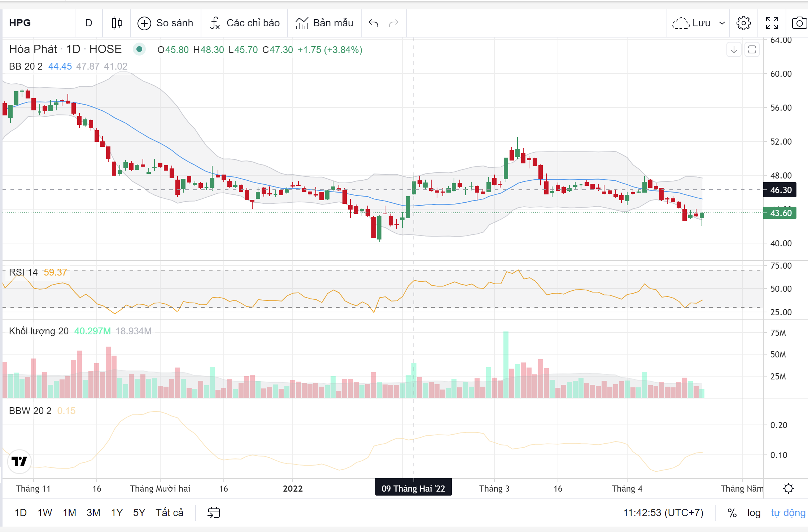Toggle percent scale
This screenshot has width=808, height=532.
coord(732,513)
